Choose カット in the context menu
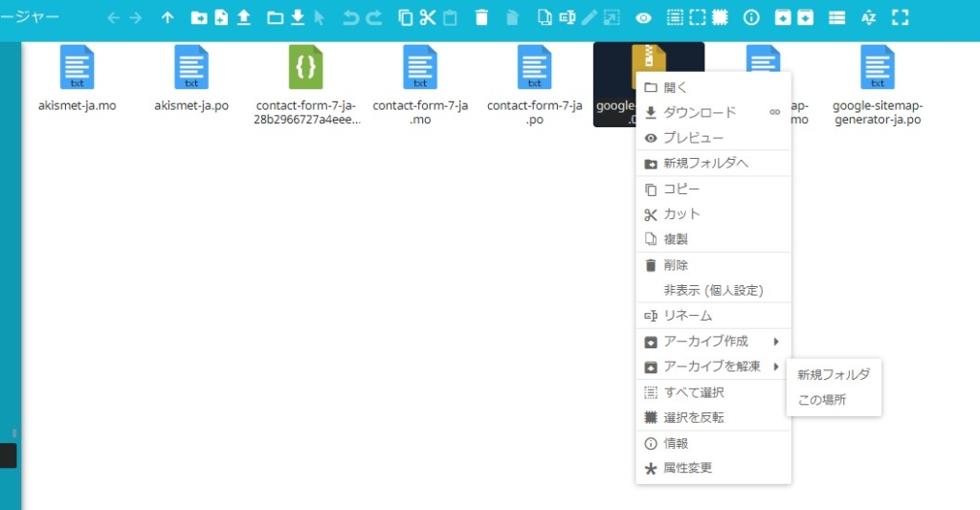Image resolution: width=980 pixels, height=510 pixels. pyautogui.click(x=713, y=214)
